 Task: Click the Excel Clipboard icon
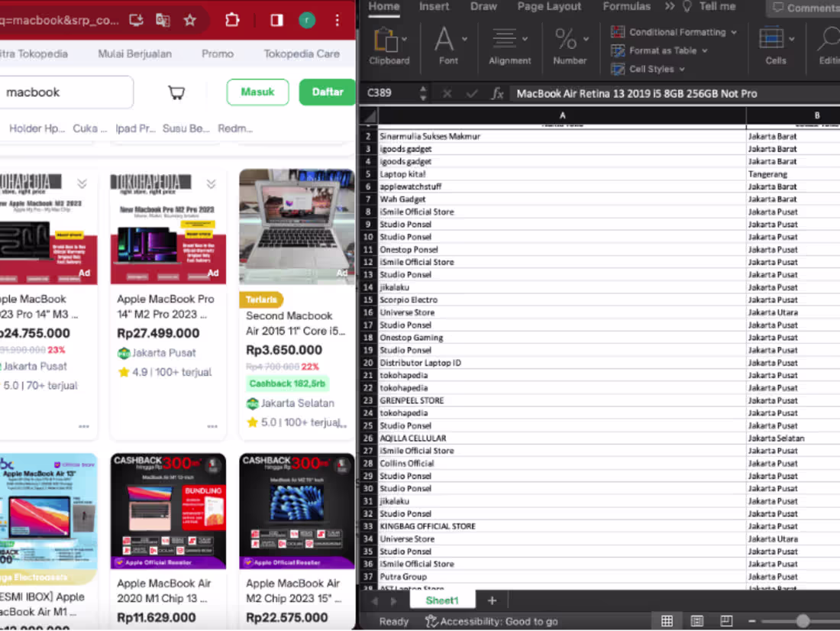[x=385, y=40]
